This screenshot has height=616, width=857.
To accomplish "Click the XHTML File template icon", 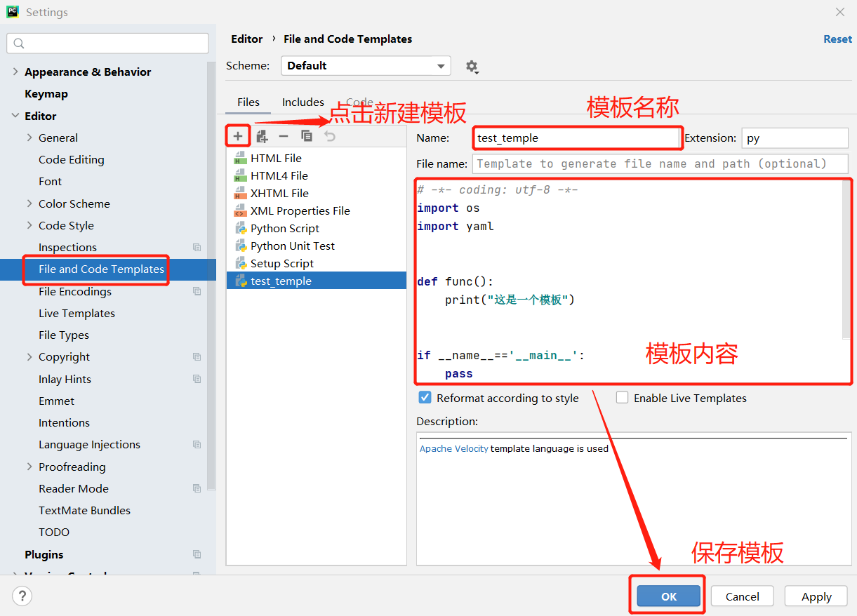I will click(241, 193).
